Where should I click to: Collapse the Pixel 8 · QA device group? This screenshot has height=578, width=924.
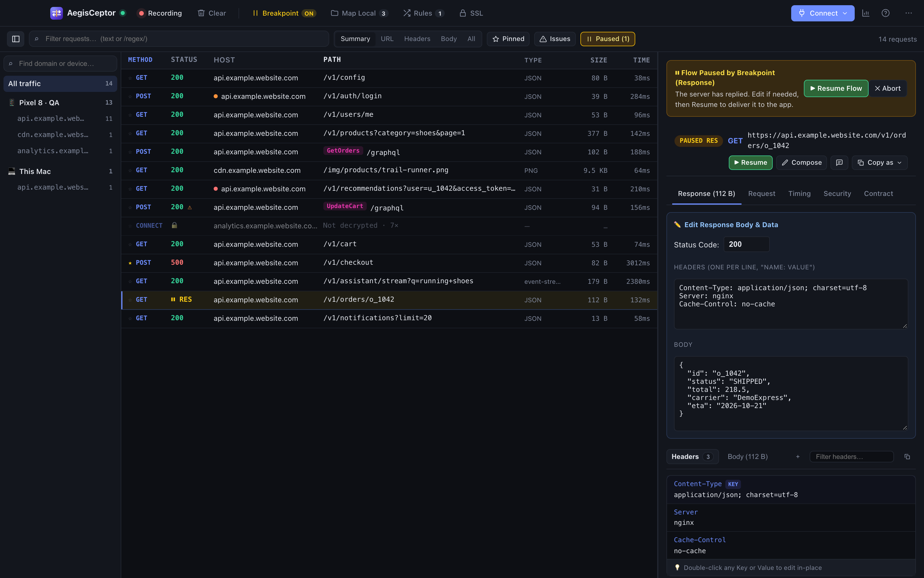[60, 102]
